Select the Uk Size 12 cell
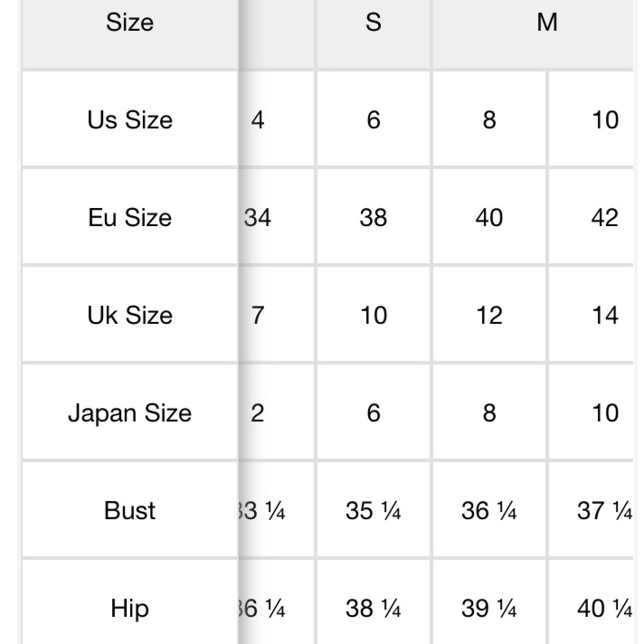644x644 pixels. click(x=489, y=316)
